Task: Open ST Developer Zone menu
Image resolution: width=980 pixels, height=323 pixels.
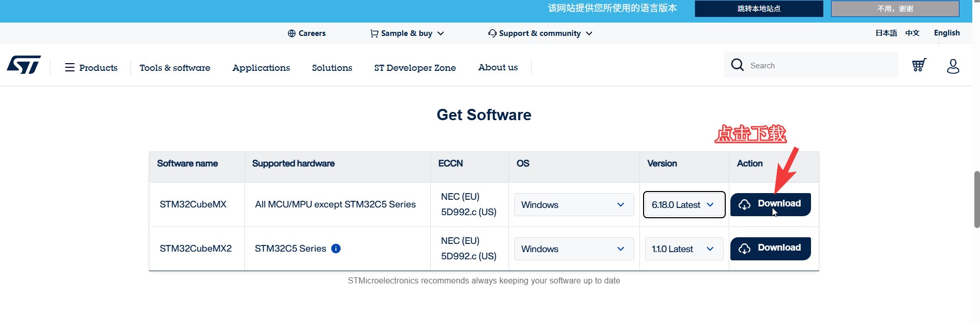Action: click(x=415, y=67)
